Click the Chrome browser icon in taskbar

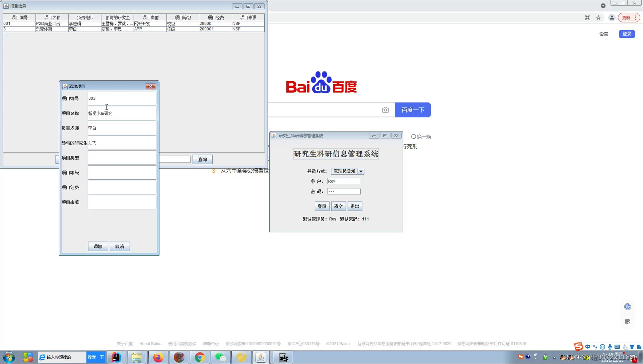point(199,357)
